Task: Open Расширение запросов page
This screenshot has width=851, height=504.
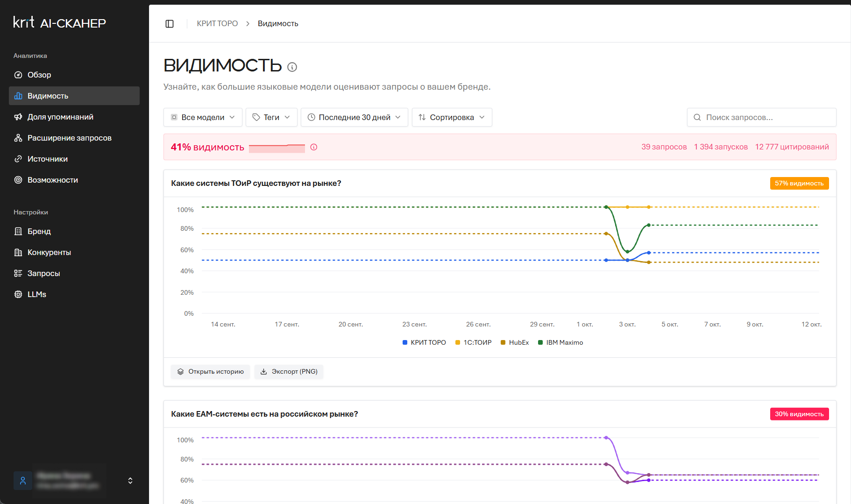Action: (x=74, y=138)
